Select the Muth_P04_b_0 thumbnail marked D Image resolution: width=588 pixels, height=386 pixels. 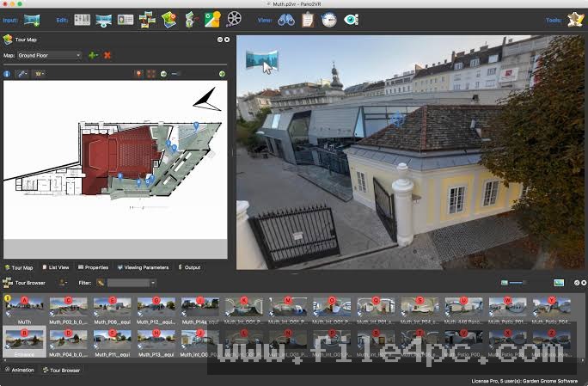[x=68, y=342]
